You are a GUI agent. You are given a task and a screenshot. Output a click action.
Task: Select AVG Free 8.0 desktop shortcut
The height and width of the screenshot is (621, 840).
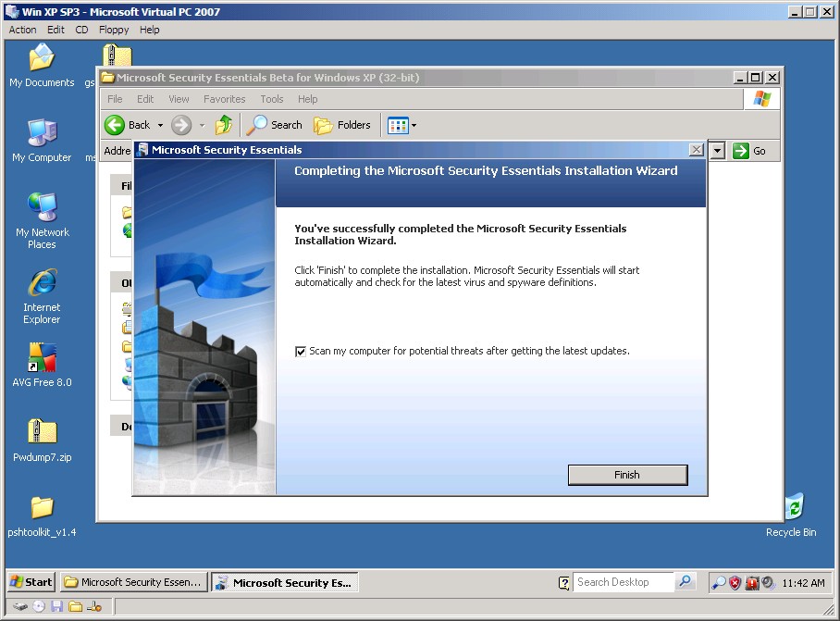[x=42, y=365]
